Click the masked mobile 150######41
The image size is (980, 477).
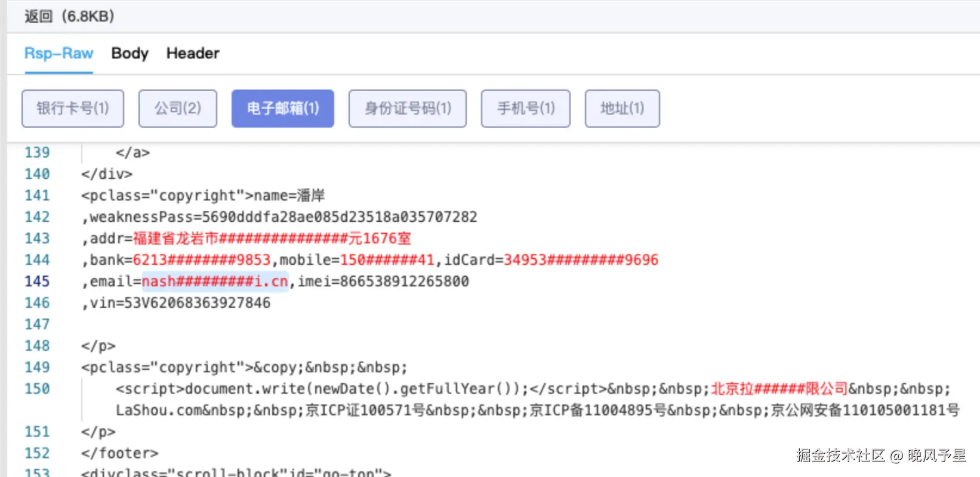387,260
